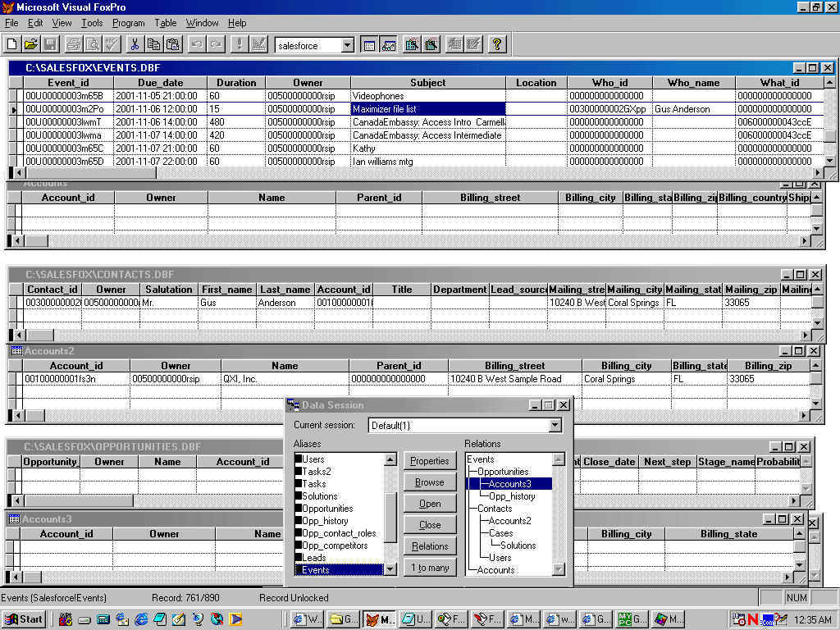Run the spelling check toolbar icon
840x630 pixels.
[112, 44]
